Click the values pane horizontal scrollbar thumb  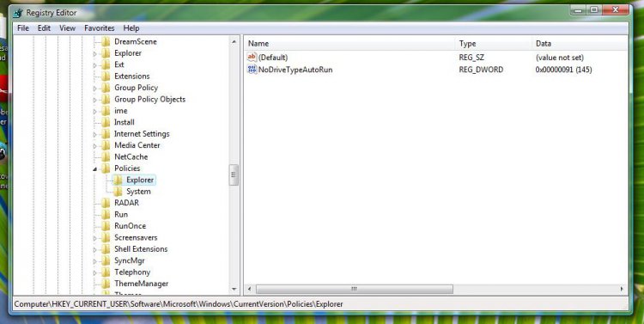pyautogui.click(x=355, y=289)
